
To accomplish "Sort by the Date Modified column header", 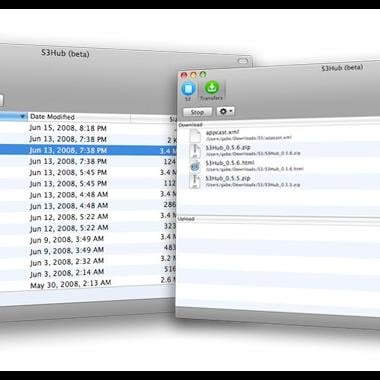I will coord(79,117).
